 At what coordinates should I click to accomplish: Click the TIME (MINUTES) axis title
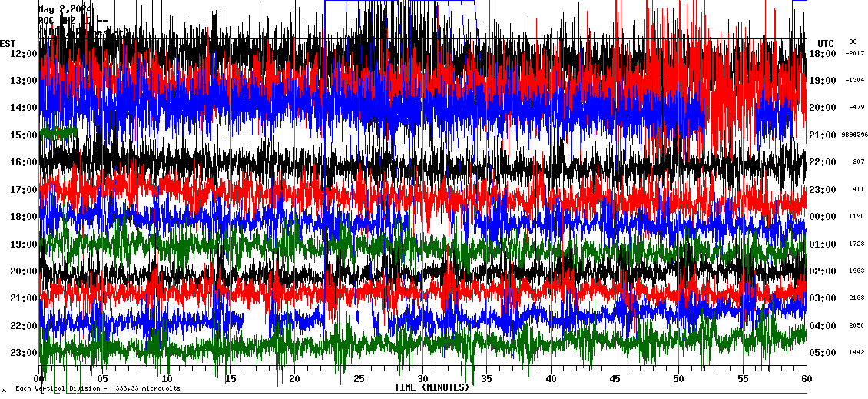click(x=432, y=387)
